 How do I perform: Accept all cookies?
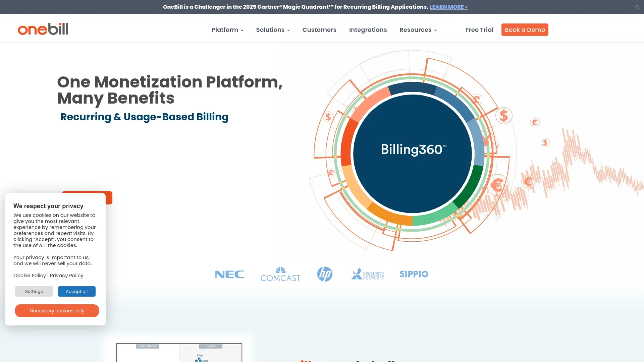(77, 292)
